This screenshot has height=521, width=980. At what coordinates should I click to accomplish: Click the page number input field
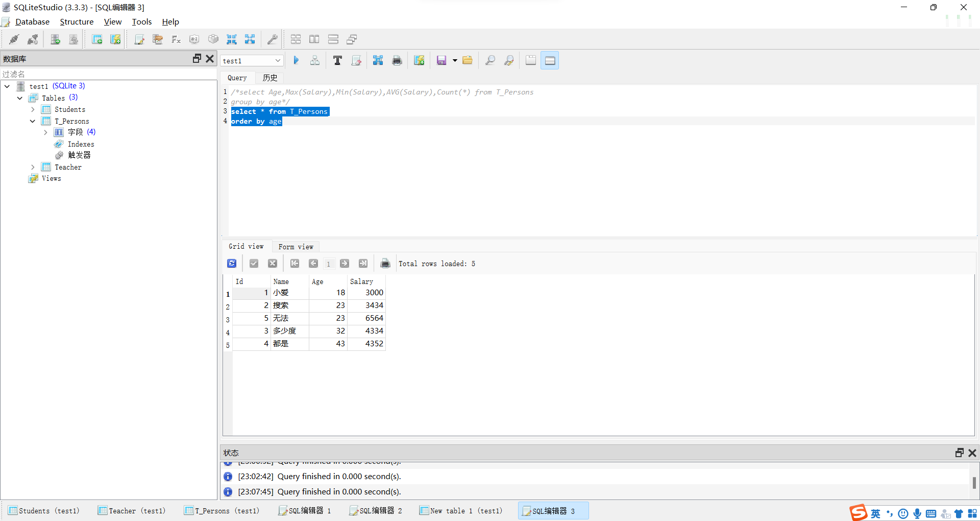pos(329,264)
